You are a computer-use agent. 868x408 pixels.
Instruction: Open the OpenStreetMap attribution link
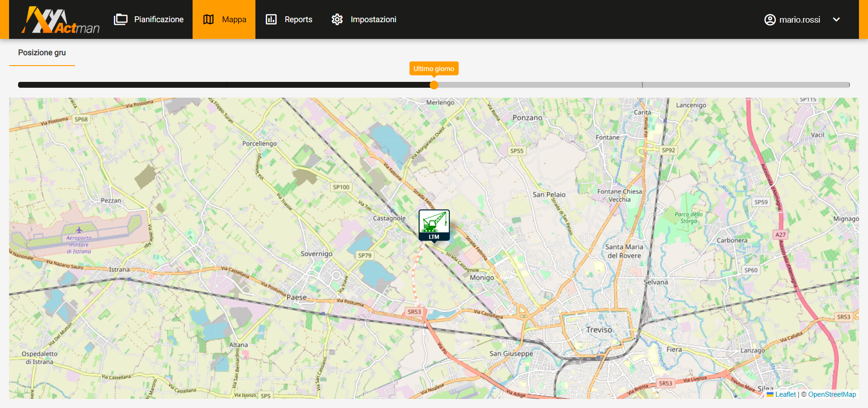(832, 394)
